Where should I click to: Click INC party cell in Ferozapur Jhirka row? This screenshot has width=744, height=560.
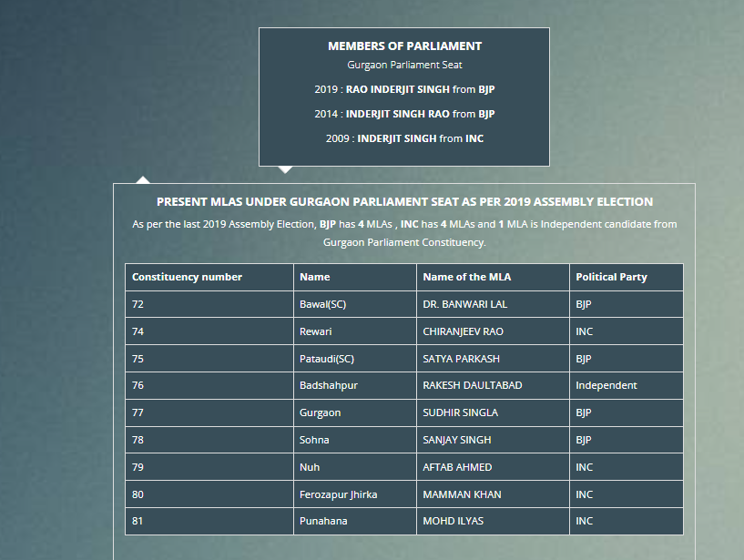click(627, 494)
